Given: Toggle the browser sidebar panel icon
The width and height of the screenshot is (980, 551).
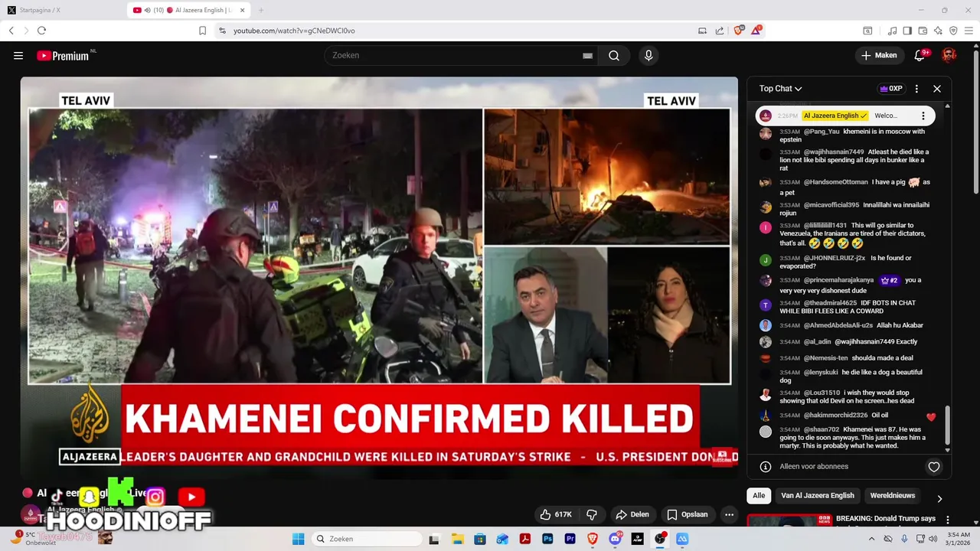Looking at the screenshot, I should tap(907, 31).
